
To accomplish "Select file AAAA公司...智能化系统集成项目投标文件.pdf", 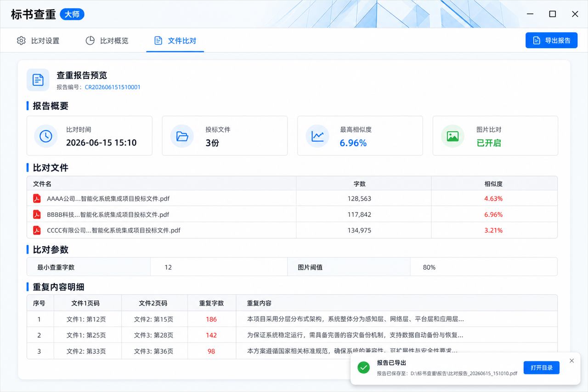I will (108, 199).
